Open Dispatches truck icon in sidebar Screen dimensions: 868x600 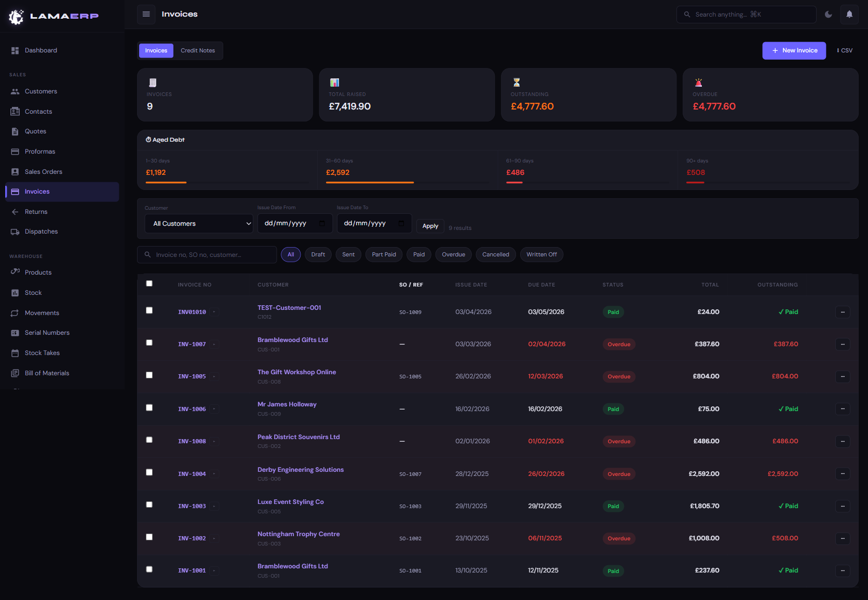15,231
